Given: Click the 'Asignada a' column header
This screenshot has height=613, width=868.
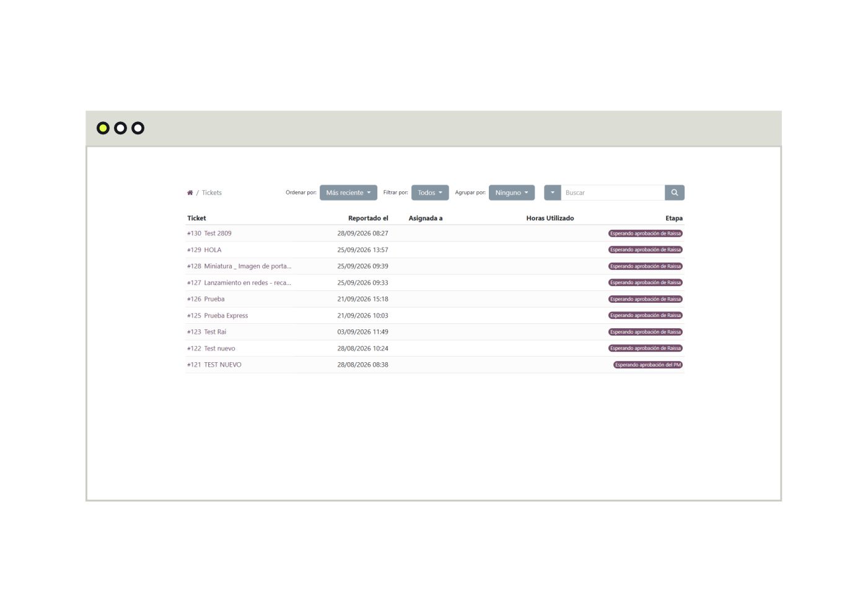Looking at the screenshot, I should coord(426,219).
